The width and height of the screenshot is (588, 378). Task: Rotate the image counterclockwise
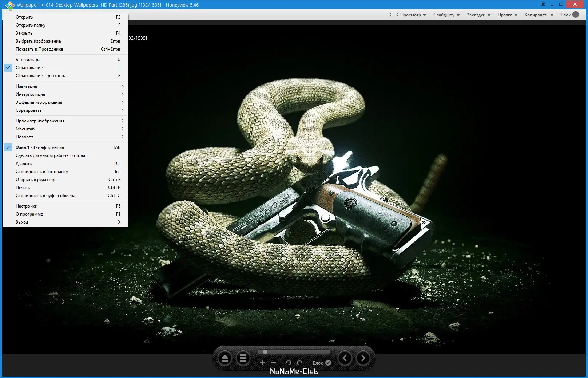288,363
